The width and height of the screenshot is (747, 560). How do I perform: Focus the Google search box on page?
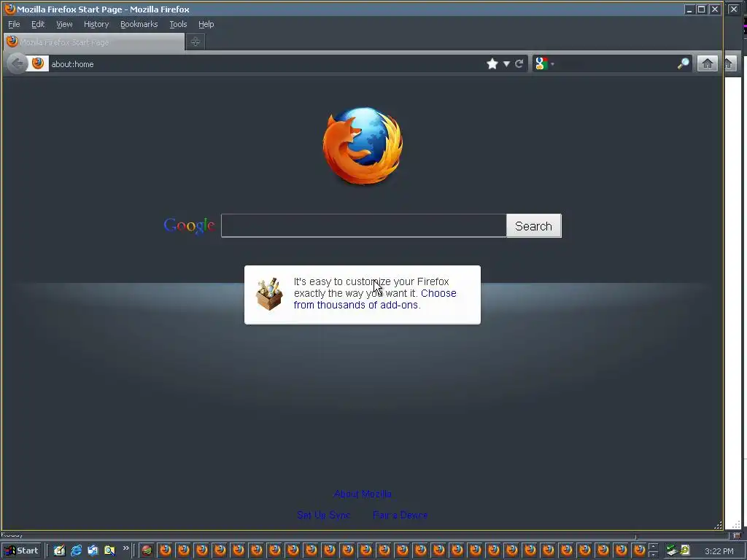(363, 226)
